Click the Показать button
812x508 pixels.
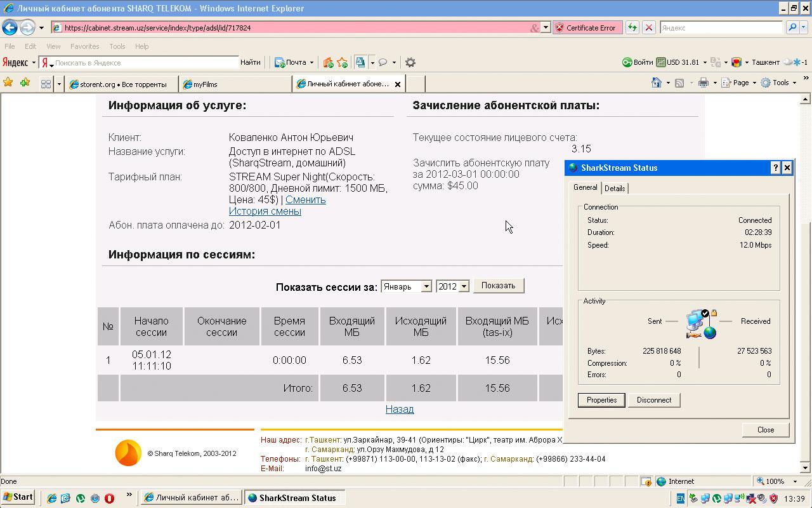[x=498, y=286]
